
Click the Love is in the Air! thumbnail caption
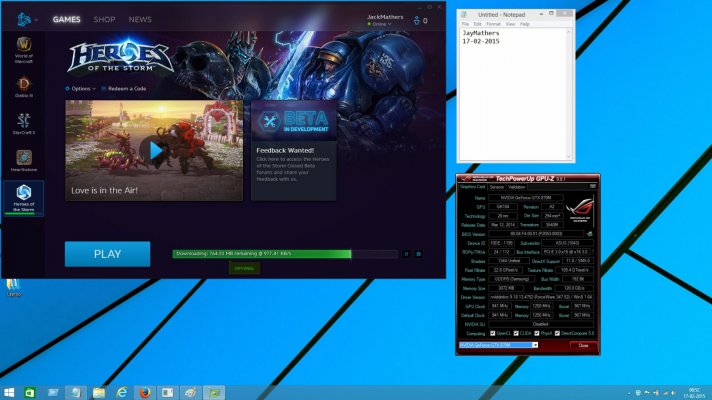104,190
